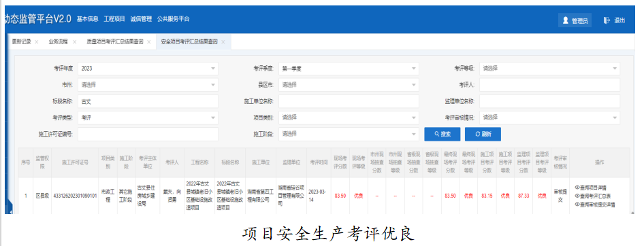644x246 pixels.
Task: Click the 监管权限 column header
Action: point(42,162)
